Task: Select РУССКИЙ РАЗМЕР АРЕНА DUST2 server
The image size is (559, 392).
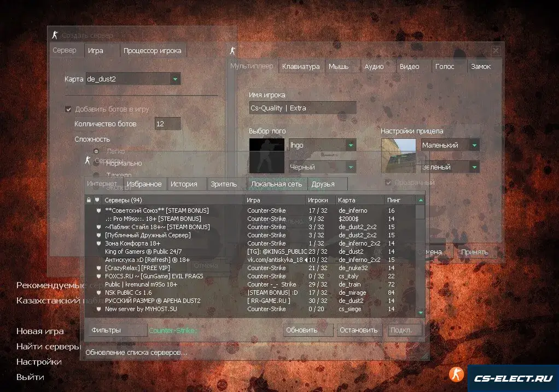Action: pyautogui.click(x=251, y=300)
